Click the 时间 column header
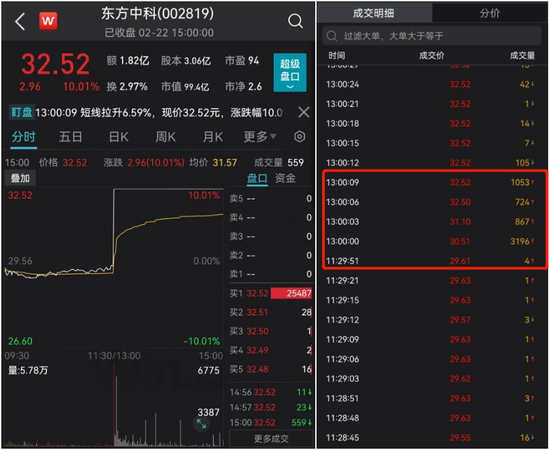This screenshot has width=550, height=450. (x=337, y=55)
